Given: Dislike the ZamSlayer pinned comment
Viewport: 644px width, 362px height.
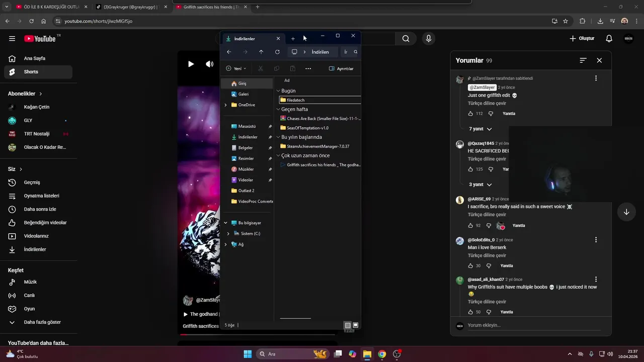Looking at the screenshot, I should click(491, 114).
